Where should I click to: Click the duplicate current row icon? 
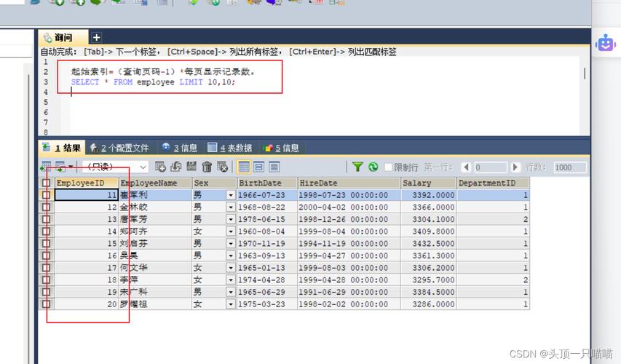click(x=175, y=167)
